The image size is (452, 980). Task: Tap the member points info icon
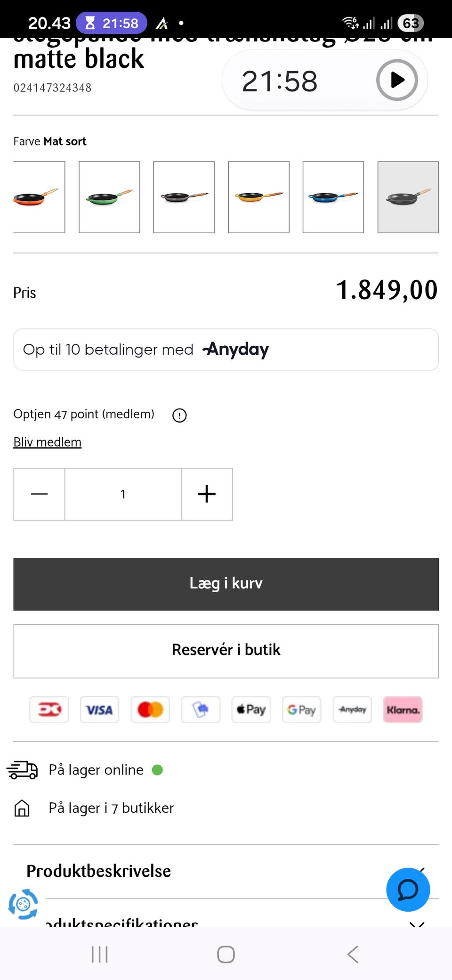click(x=179, y=415)
